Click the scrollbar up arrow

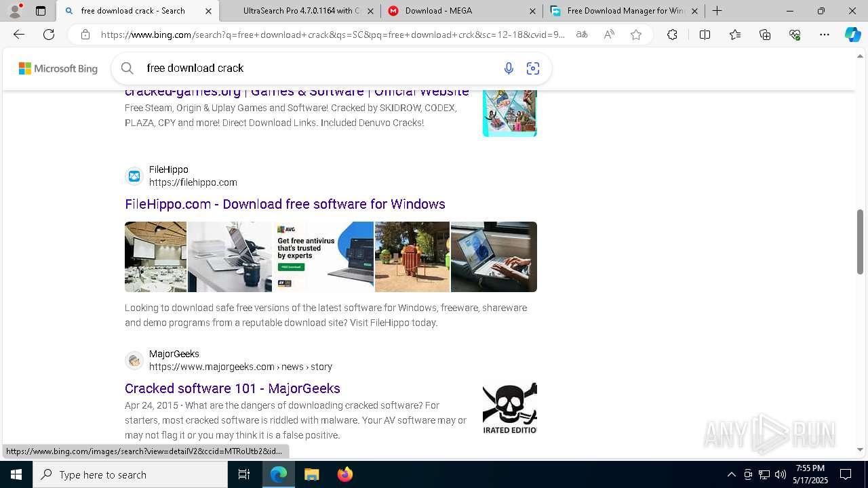click(x=860, y=57)
